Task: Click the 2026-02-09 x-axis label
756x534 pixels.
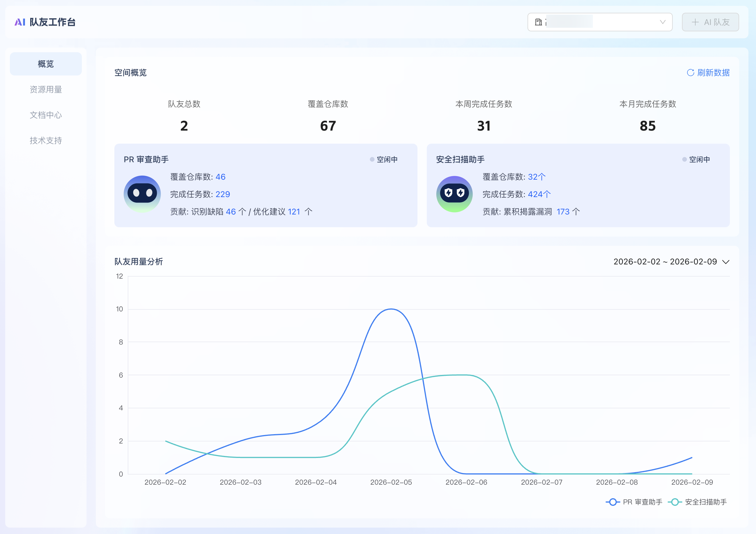Action: point(692,482)
